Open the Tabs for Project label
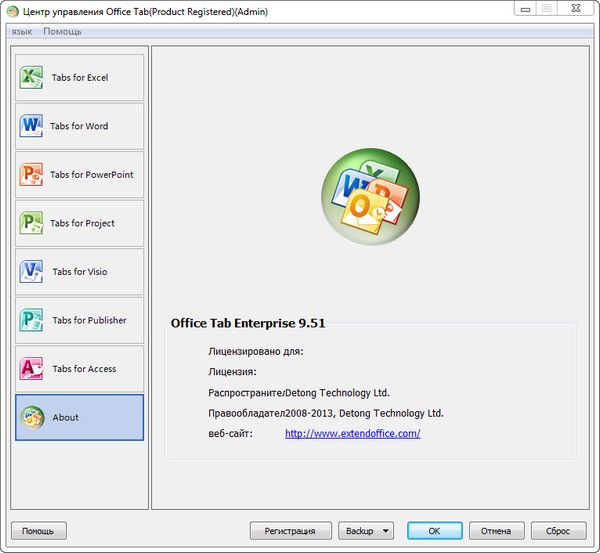600x553 pixels. (82, 223)
